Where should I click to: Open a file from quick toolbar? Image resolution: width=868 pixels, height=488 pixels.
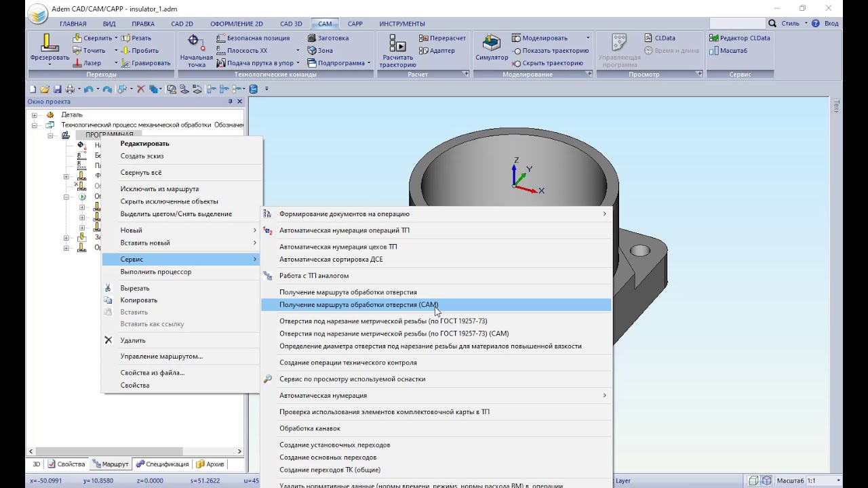point(45,89)
